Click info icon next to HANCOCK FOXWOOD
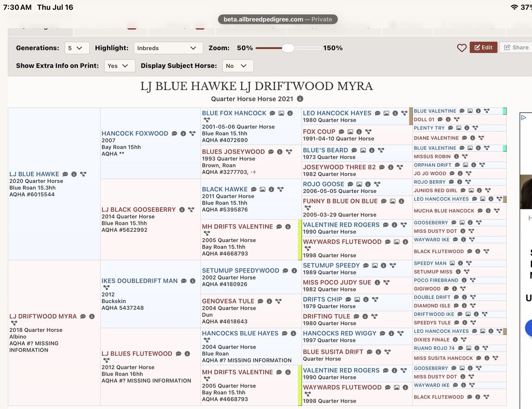This screenshot has width=532, height=409. (183, 134)
